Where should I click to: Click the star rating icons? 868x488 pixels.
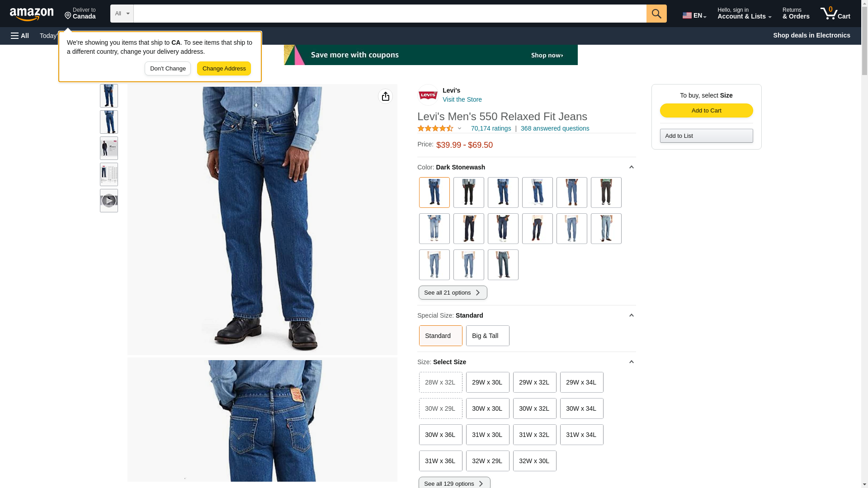(435, 128)
